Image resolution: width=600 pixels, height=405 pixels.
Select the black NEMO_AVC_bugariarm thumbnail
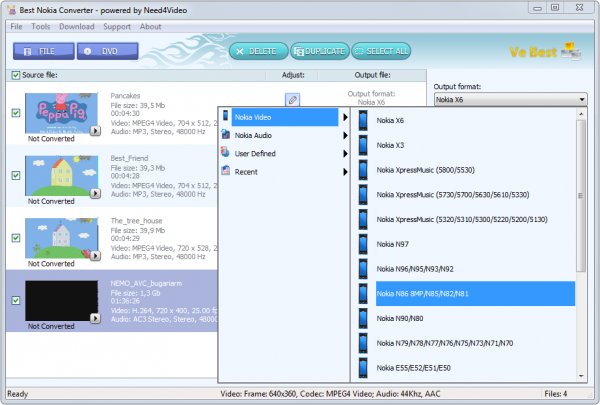coord(61,300)
